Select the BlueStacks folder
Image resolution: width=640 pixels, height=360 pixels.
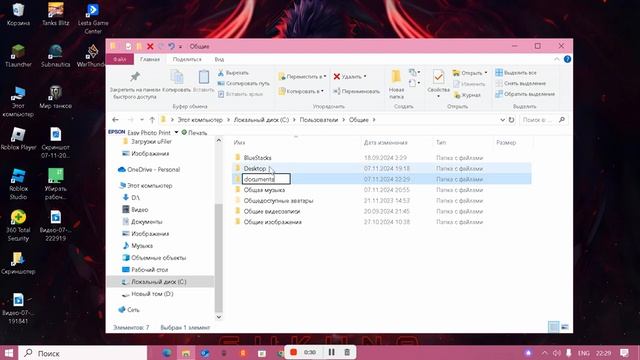pos(257,158)
